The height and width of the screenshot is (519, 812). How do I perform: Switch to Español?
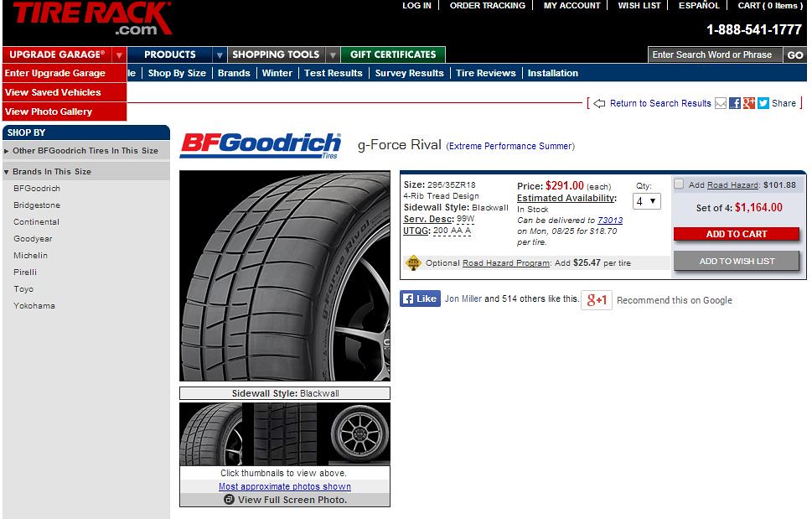coord(699,5)
